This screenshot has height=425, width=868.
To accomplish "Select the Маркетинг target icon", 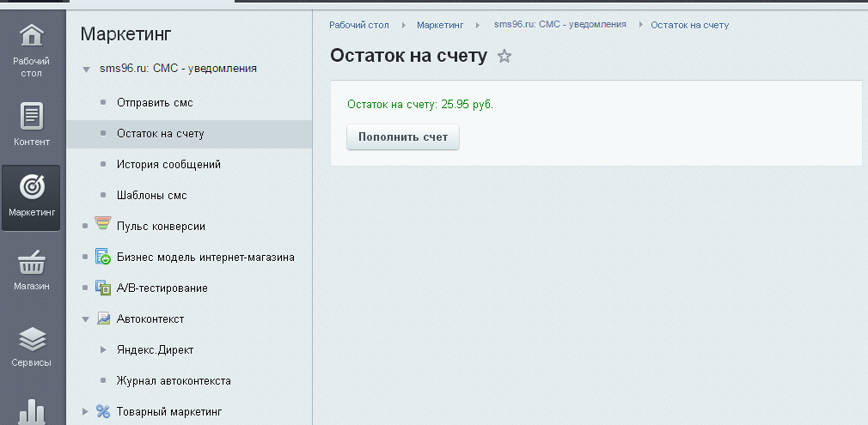I will point(31,186).
